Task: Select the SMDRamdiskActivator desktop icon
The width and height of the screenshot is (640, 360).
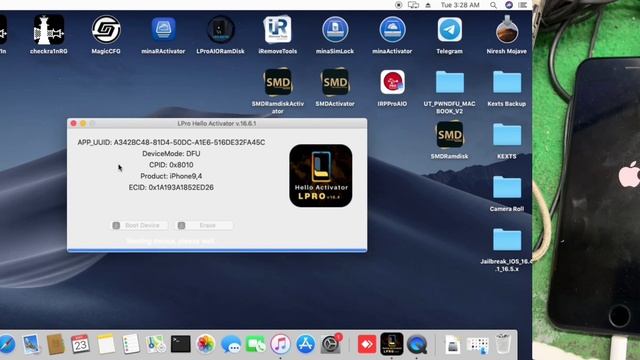Action: click(278, 82)
